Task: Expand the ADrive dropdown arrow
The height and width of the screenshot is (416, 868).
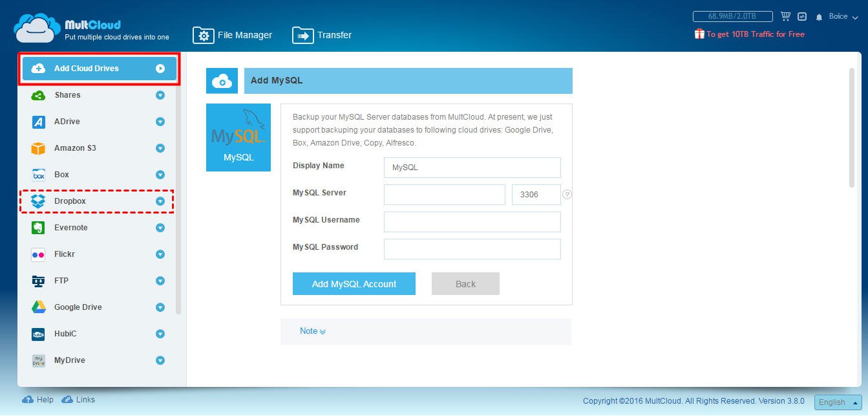Action: 160,122
